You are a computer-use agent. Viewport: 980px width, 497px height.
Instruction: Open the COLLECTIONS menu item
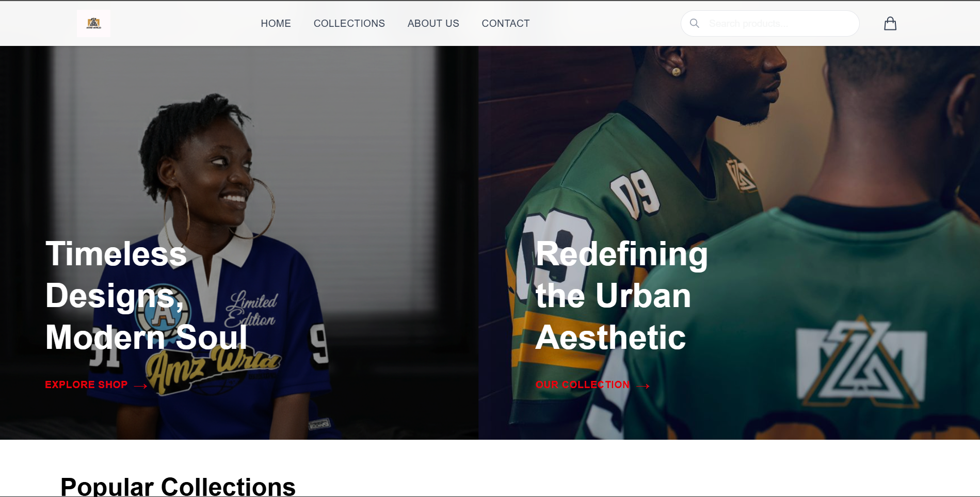349,23
